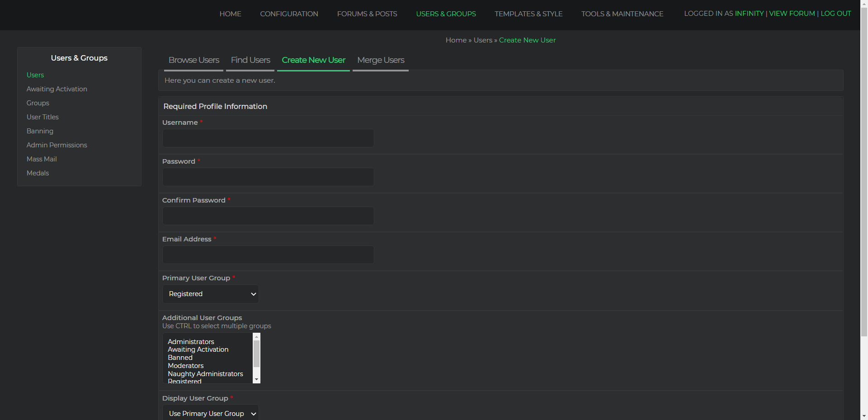Open the Medals sidebar link

pos(38,173)
